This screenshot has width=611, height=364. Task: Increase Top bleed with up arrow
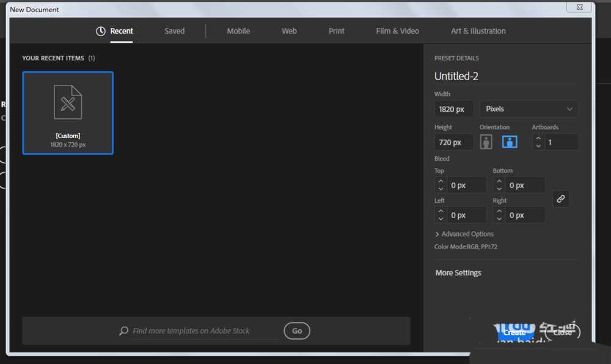(x=441, y=181)
